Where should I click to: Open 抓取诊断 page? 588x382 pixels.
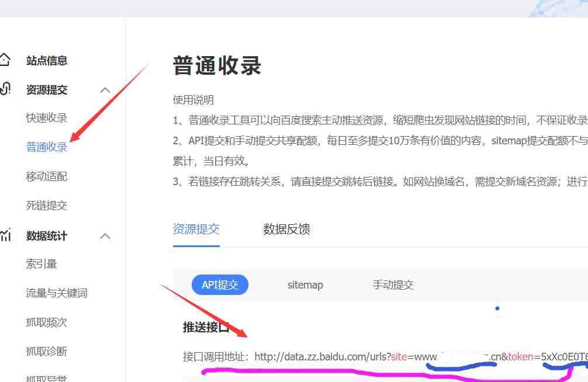click(x=47, y=352)
